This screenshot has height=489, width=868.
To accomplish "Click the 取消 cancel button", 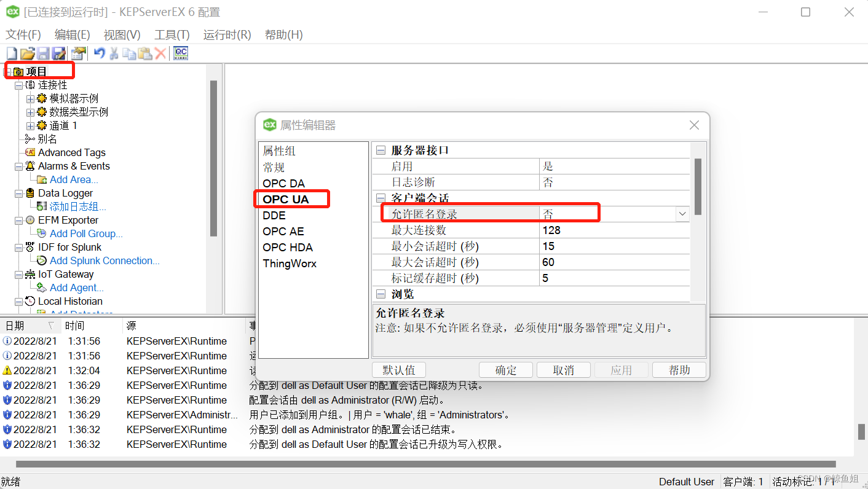I will click(564, 370).
